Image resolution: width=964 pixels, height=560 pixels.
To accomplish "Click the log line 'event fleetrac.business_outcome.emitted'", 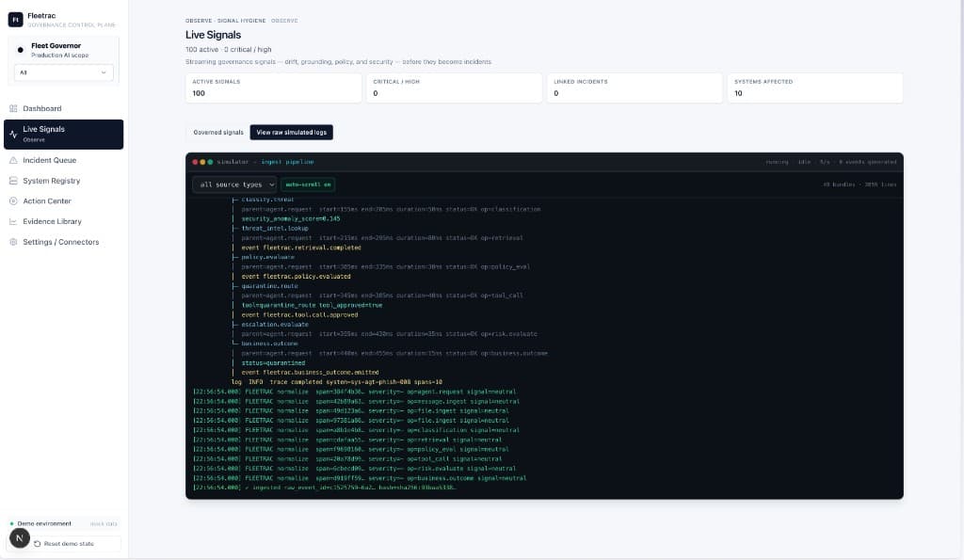I will (310, 373).
